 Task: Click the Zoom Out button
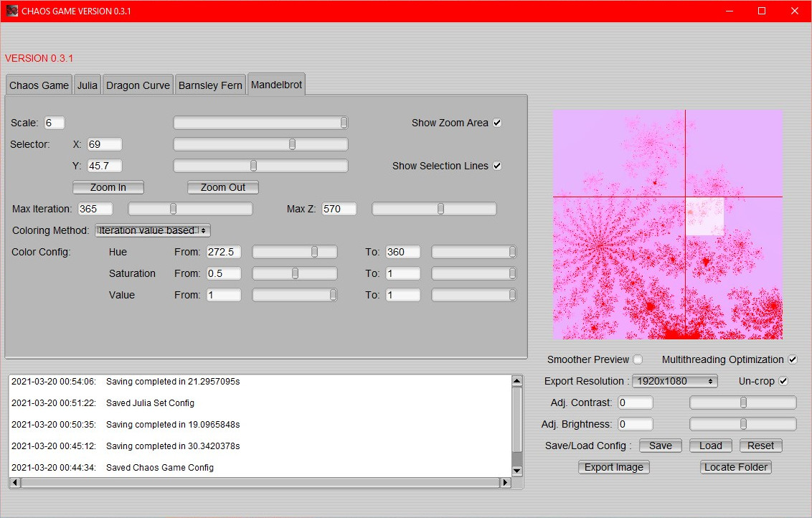pos(222,187)
